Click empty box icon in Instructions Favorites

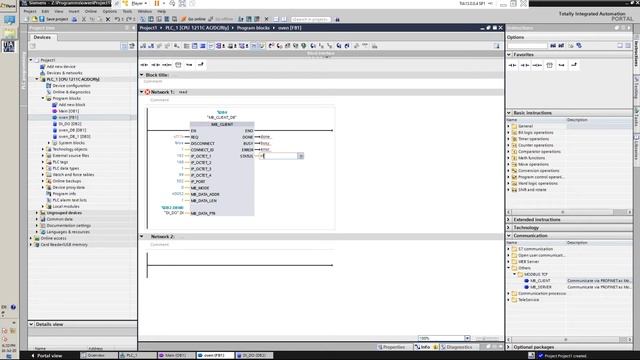(549, 65)
